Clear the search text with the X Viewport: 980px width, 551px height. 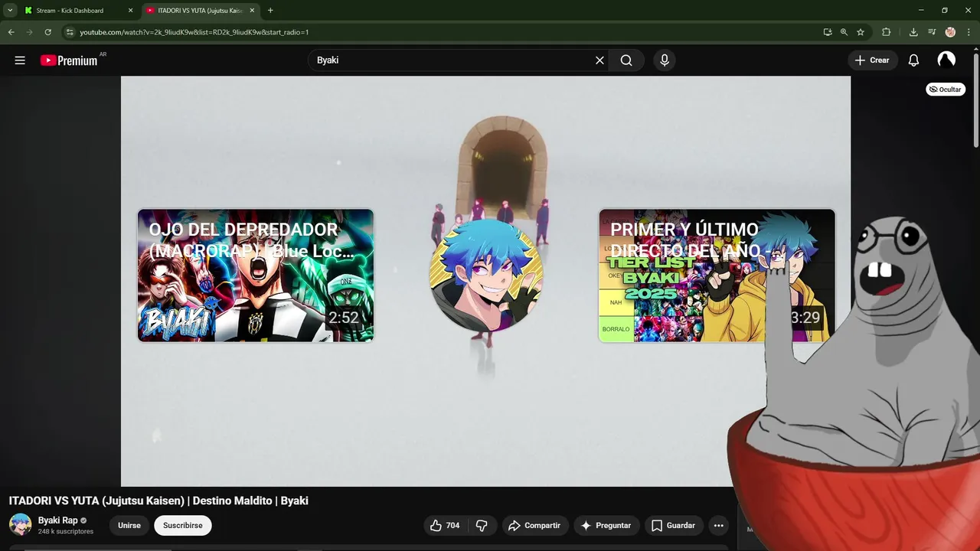pyautogui.click(x=599, y=60)
